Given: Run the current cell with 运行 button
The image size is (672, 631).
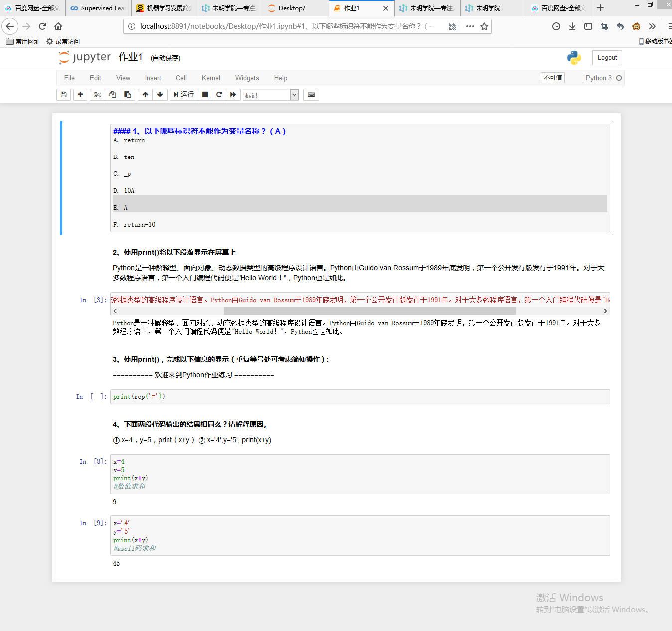Looking at the screenshot, I should click(184, 95).
